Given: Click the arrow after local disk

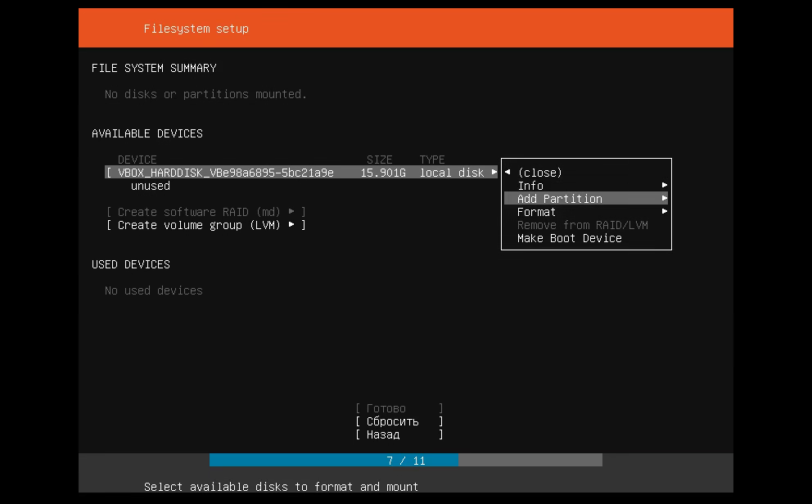Looking at the screenshot, I should pos(494,173).
